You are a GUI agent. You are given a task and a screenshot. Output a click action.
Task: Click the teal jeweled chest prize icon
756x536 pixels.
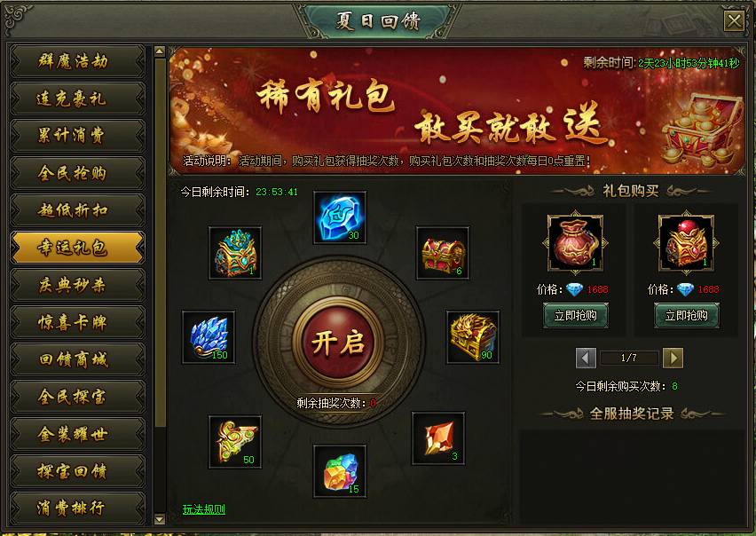235,253
